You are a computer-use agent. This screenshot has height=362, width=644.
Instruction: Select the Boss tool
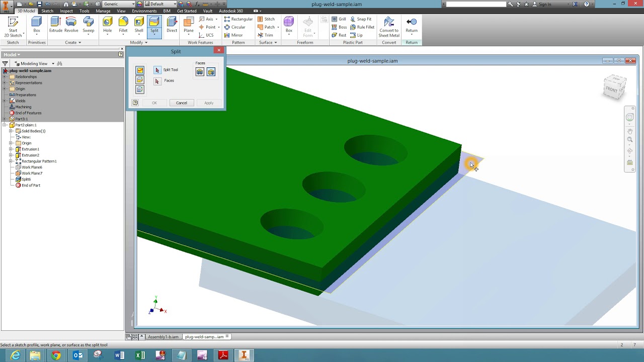coord(339,27)
